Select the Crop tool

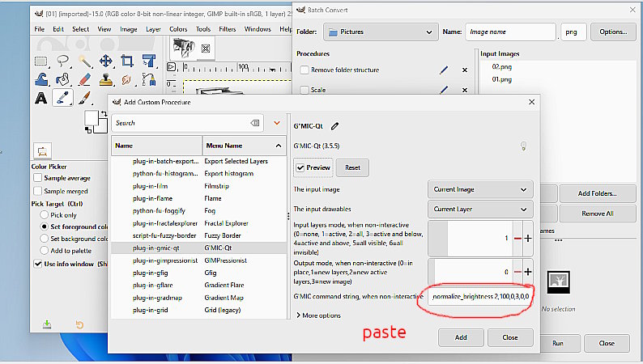pos(127,61)
